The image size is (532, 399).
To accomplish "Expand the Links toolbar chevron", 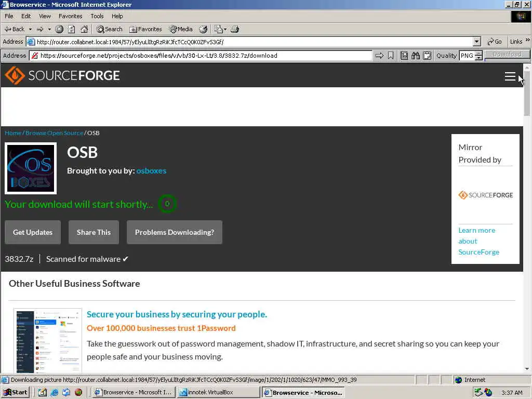I will point(528,40).
